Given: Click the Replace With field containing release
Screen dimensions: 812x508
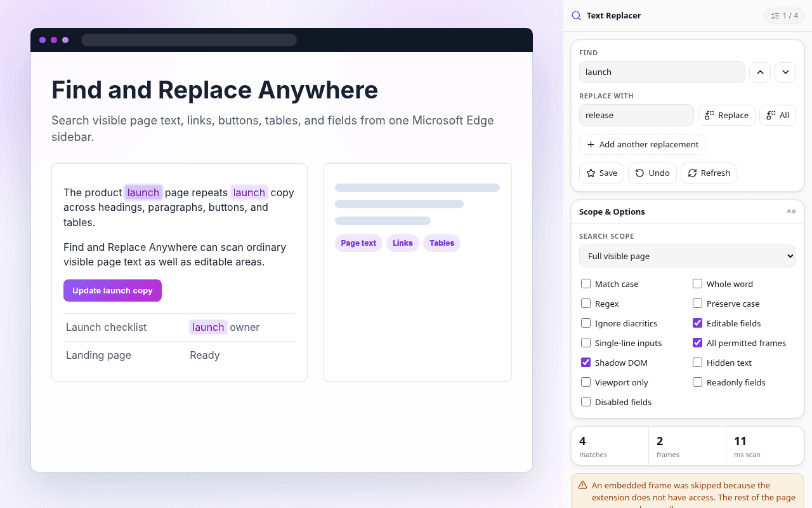Looking at the screenshot, I should (x=636, y=115).
